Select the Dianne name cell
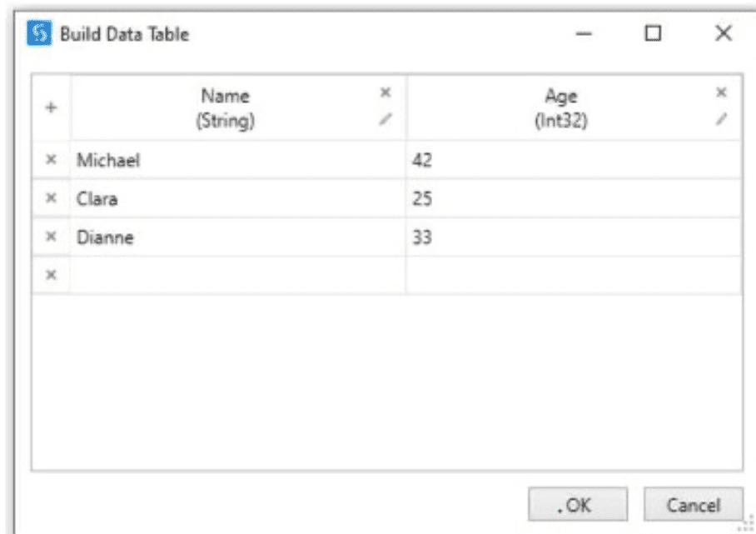The image size is (756, 534). click(x=237, y=237)
